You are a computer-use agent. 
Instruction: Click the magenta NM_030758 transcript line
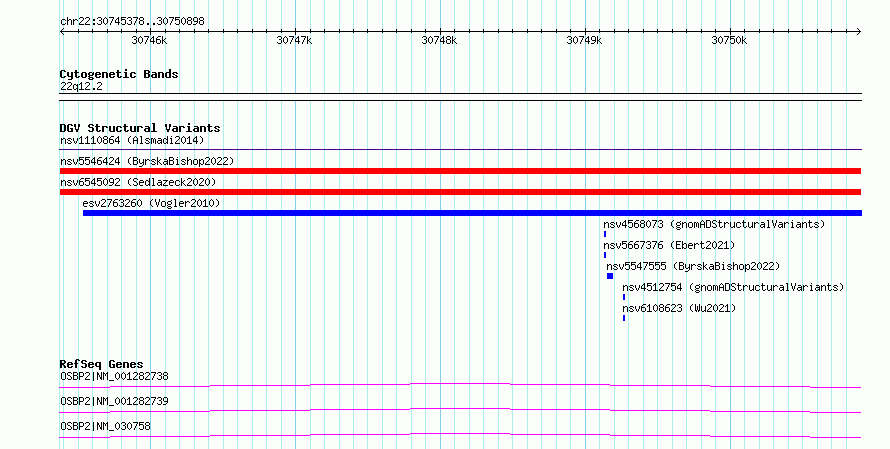[x=460, y=436]
